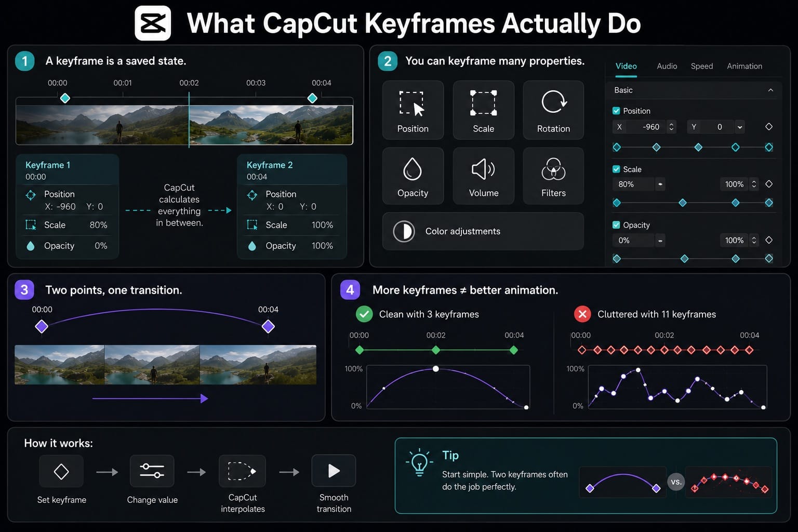Click the Set keyframe diamond icon
The width and height of the screenshot is (798, 532).
tap(61, 472)
